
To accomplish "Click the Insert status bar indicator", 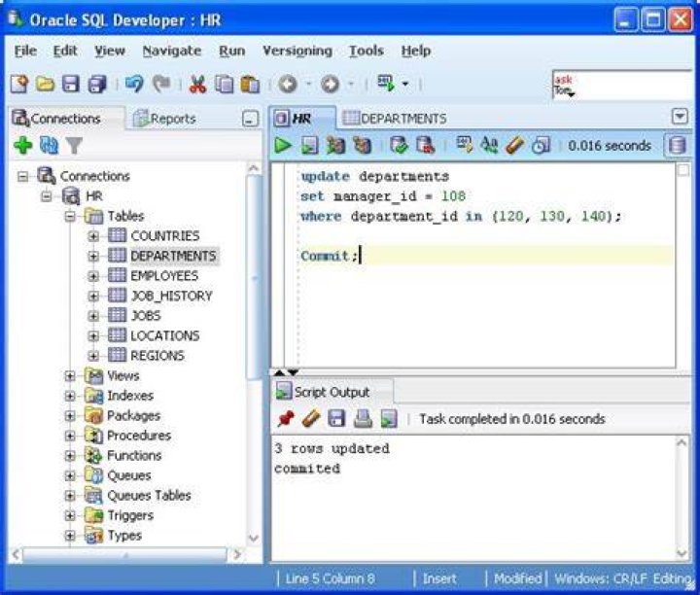I will (x=439, y=579).
